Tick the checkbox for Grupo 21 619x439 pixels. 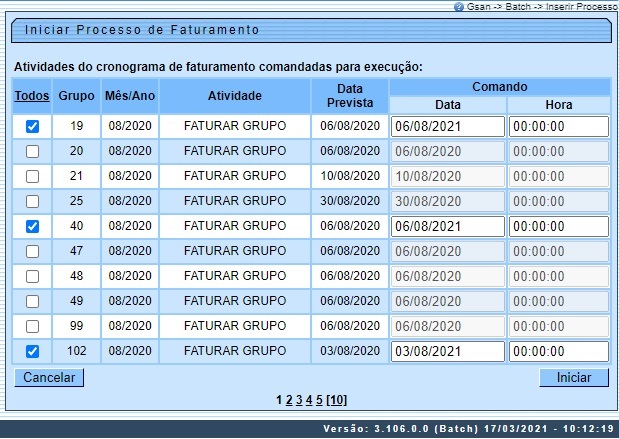click(32, 177)
